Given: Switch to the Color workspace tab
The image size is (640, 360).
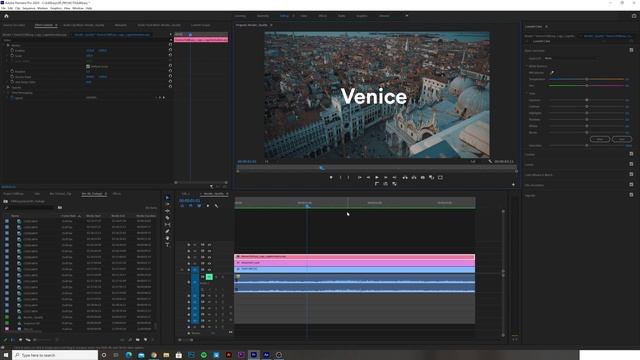Looking at the screenshot, I should click(x=304, y=16).
